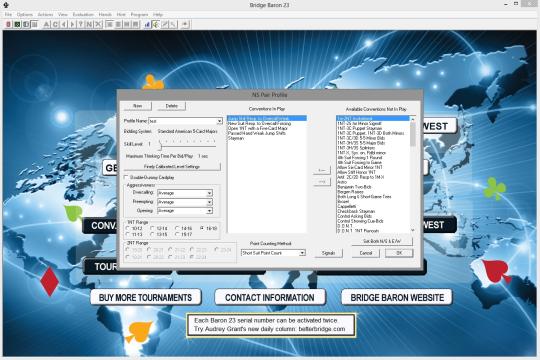540x360 pixels.
Task: Confirm the dialog with OK
Action: click(x=399, y=253)
